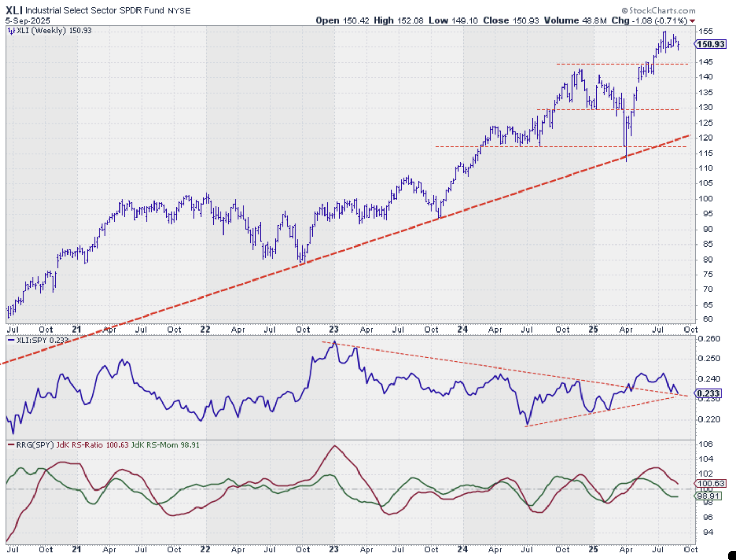Click the 150.93 current price tag
Image resolution: width=736 pixels, height=560 pixels.
point(711,44)
